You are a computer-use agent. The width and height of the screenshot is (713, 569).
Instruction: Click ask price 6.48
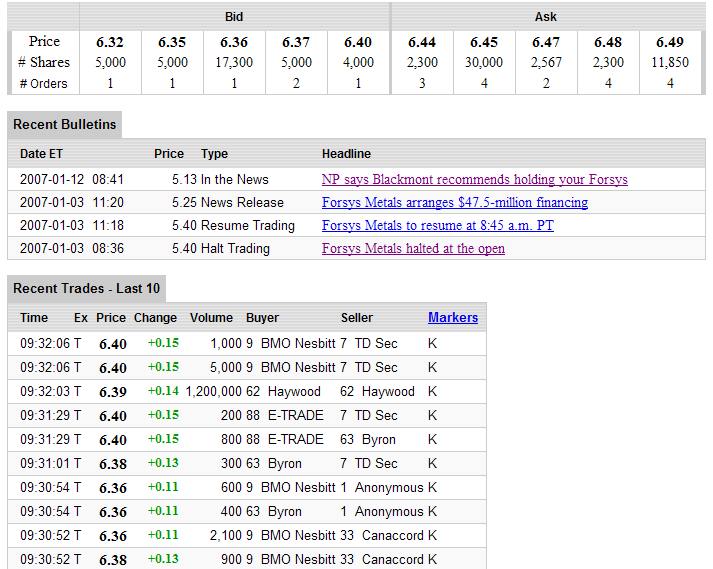(608, 42)
